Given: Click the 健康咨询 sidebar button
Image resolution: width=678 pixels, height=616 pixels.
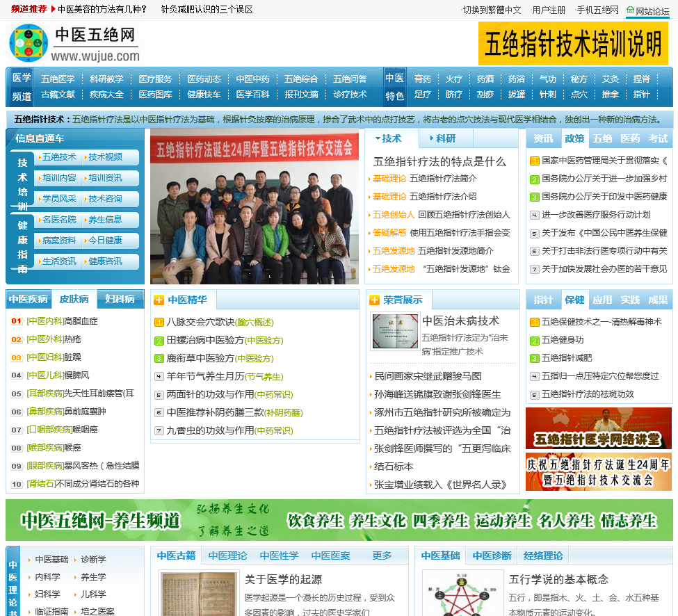Looking at the screenshot, I should click(105, 261).
